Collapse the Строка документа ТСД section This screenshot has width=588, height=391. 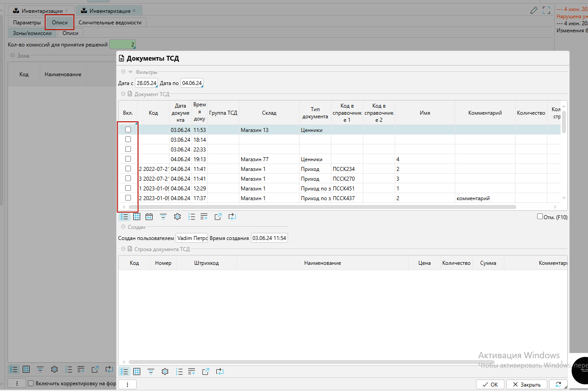coord(123,249)
